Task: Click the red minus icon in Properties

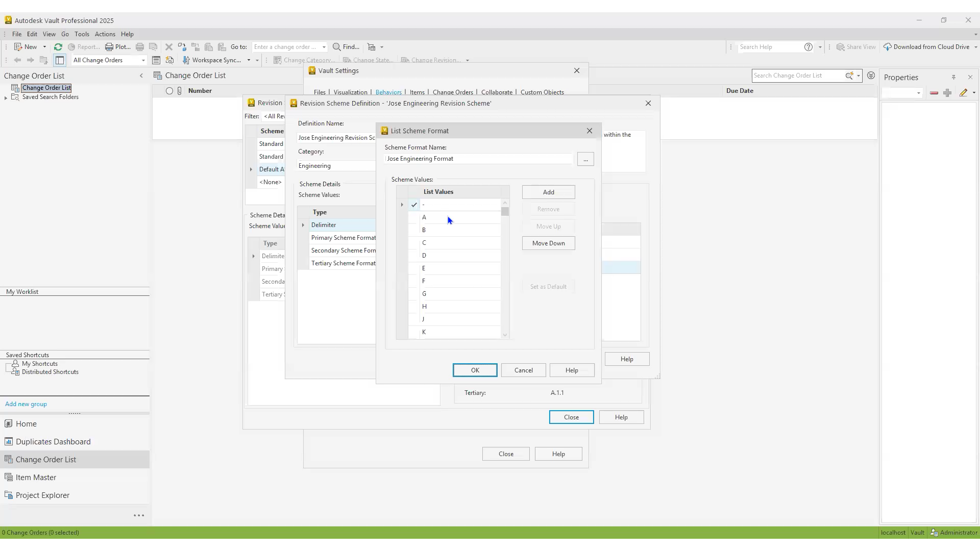Action: tap(934, 93)
